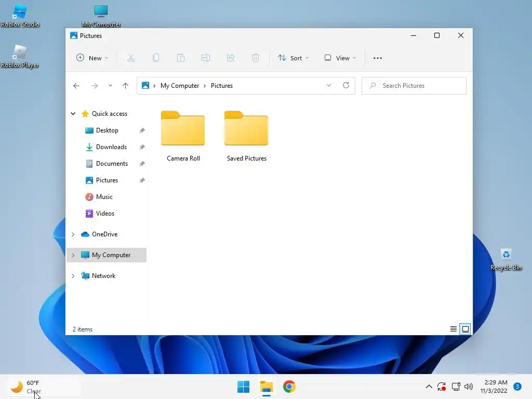Screen dimensions: 532x399
Task: Open the notifications badge showing 3
Action: coord(517,387)
